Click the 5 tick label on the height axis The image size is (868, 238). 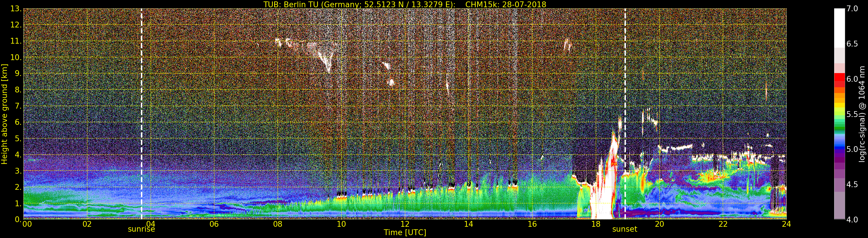[18, 139]
